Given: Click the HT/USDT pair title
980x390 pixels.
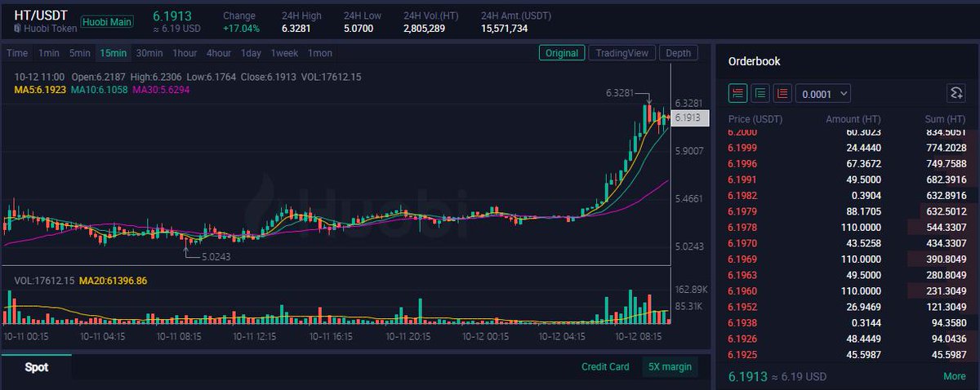Looking at the screenshot, I should coord(41,14).
